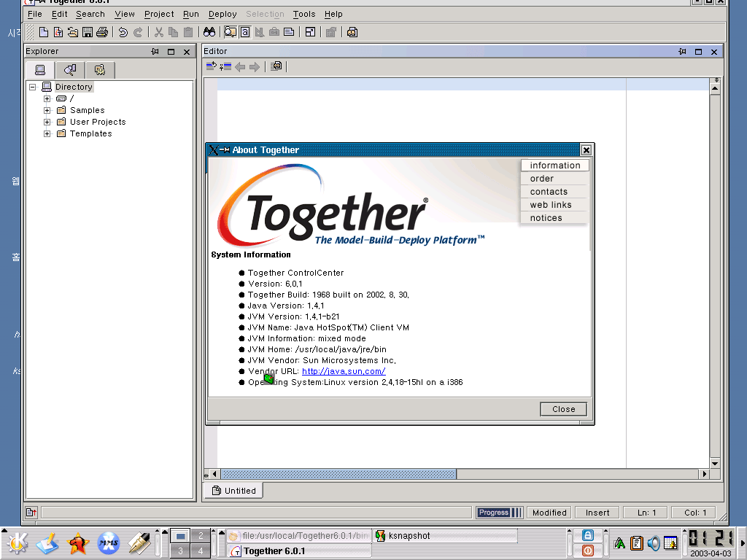Switch to virtual desktop 2

click(201, 536)
